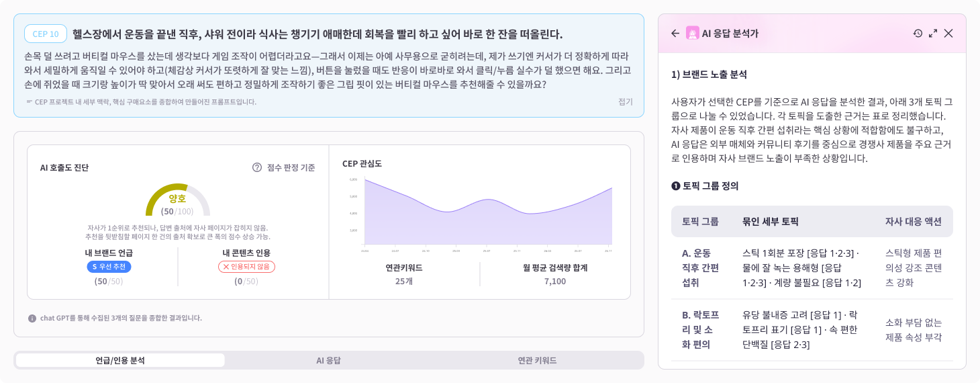
Task: Select topic row A. 운동 직후 간편 섭취
Action: pos(812,267)
